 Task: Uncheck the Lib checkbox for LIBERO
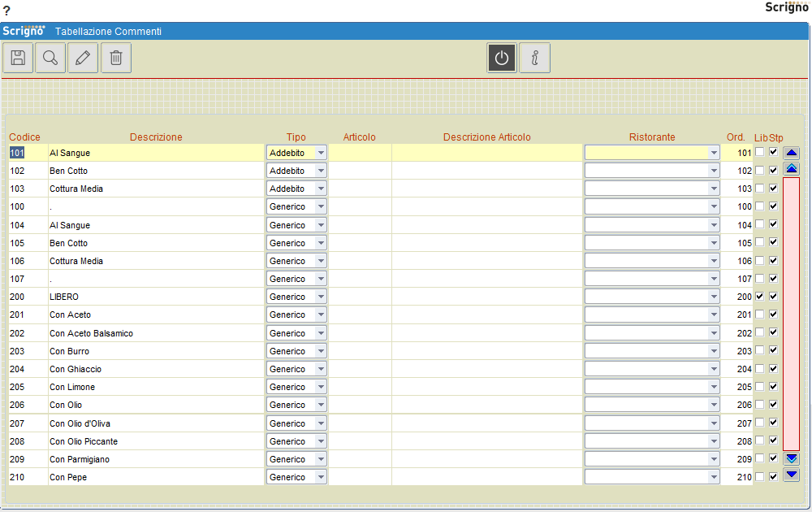759,297
